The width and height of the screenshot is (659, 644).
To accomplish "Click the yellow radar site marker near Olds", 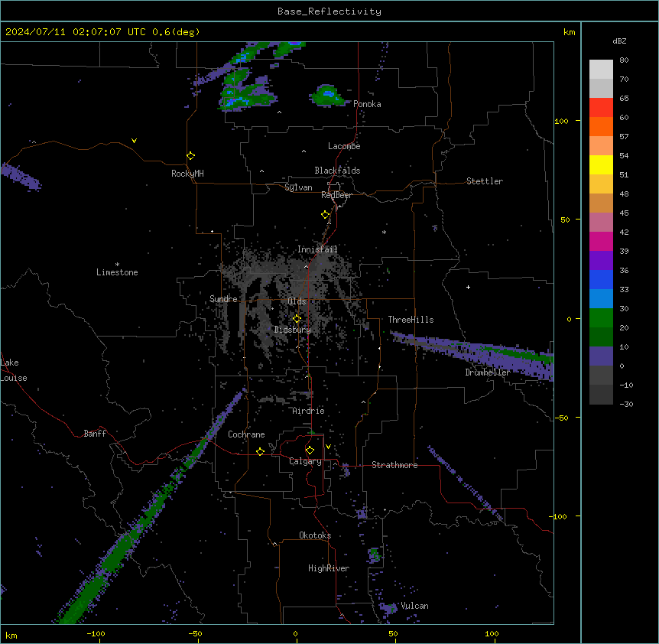I will click(x=297, y=319).
